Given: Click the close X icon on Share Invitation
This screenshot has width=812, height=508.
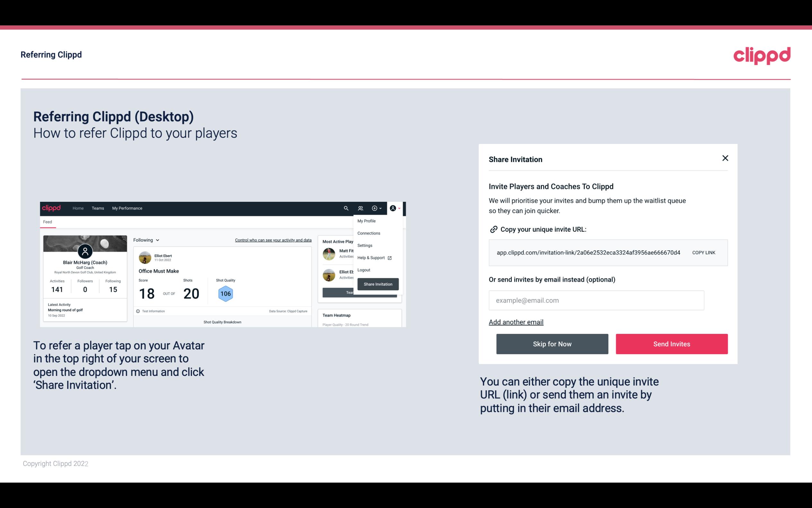Looking at the screenshot, I should click(725, 158).
